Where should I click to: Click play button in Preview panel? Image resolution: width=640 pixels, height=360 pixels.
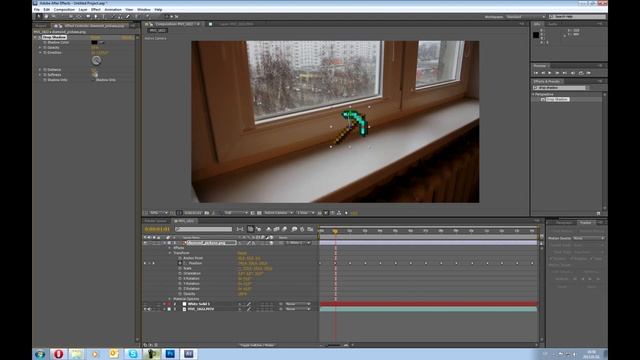click(x=550, y=73)
